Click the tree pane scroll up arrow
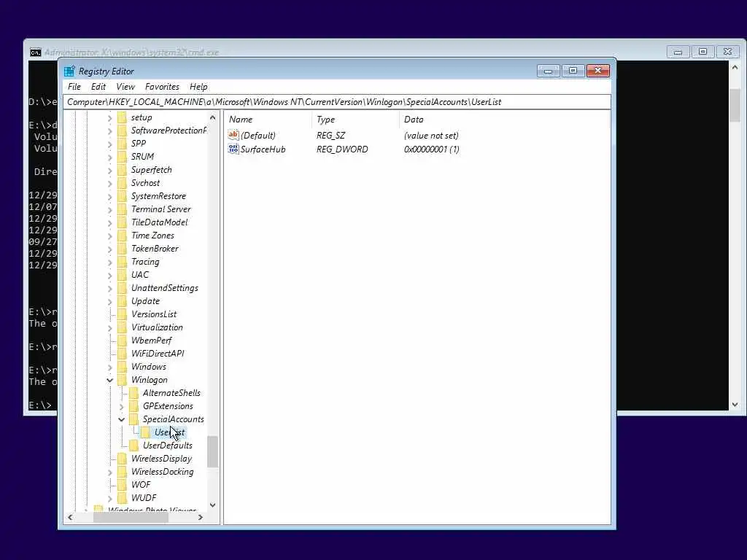The image size is (747, 560). click(212, 117)
